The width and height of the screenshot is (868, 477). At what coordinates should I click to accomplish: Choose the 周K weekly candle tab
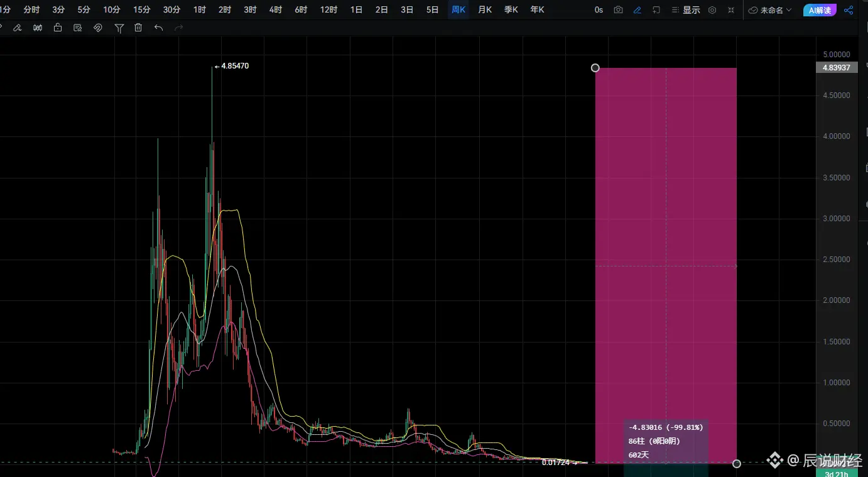pos(458,10)
